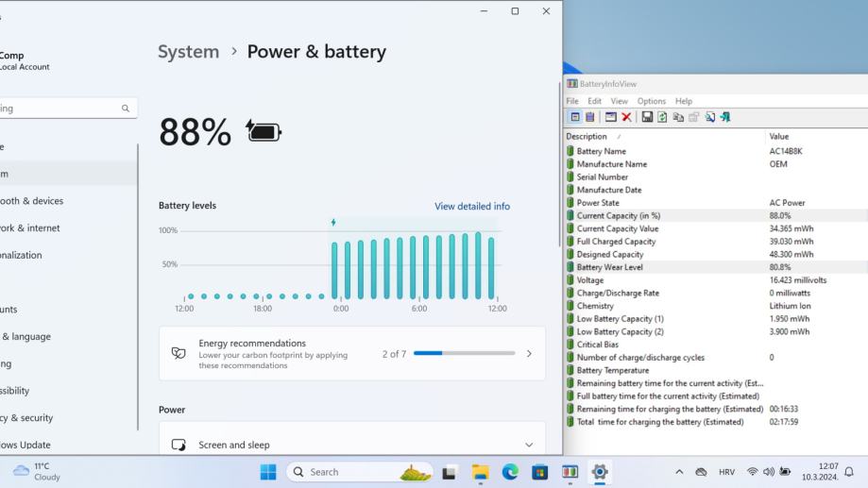Open Microsoft Store from the taskbar

pyautogui.click(x=539, y=472)
